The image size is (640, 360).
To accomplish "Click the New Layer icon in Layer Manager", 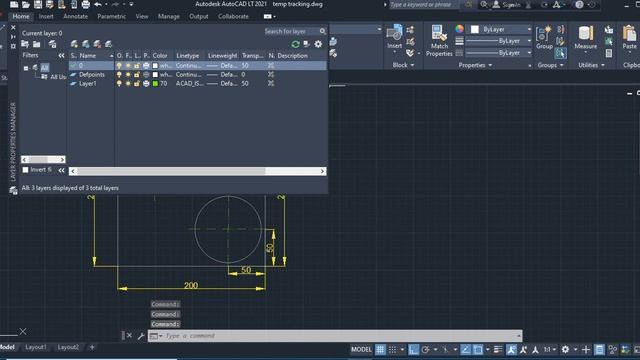I will click(x=74, y=44).
